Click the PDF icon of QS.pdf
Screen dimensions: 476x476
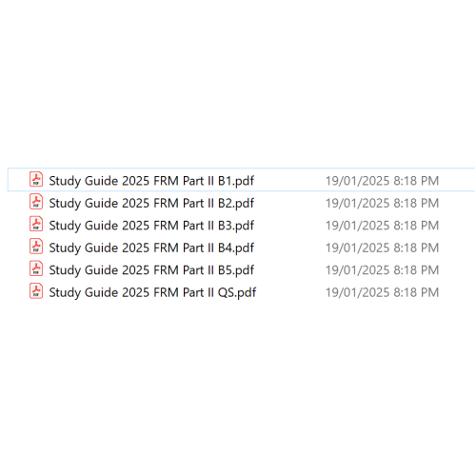tap(36, 291)
